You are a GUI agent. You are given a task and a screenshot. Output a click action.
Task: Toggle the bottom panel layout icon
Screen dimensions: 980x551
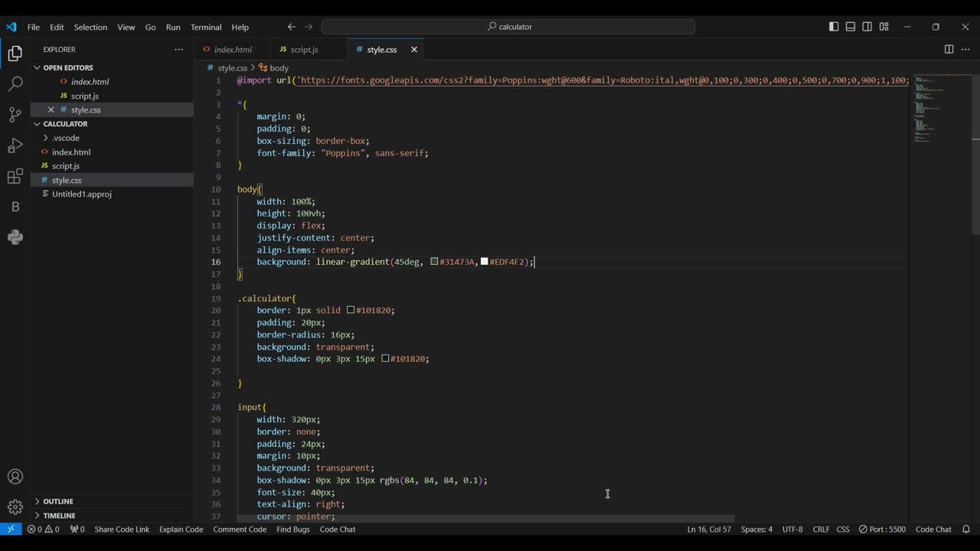(851, 27)
